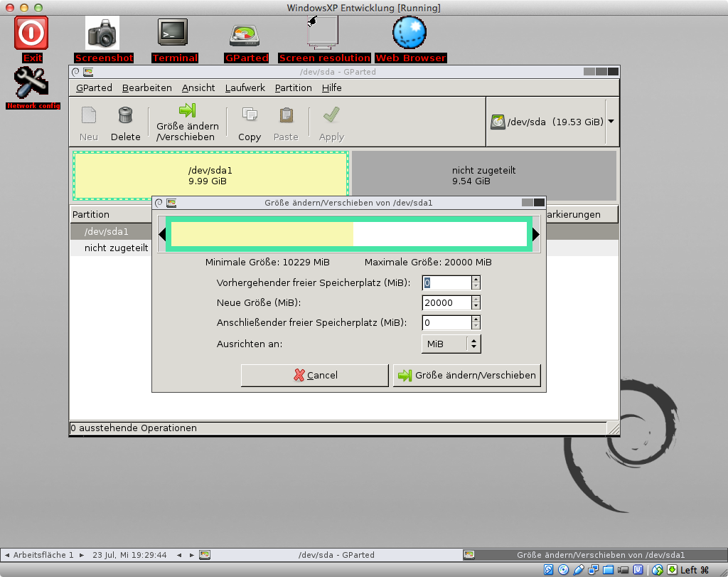
Task: Click Vorhergehender freier Speicherplatz input field
Action: coord(446,283)
